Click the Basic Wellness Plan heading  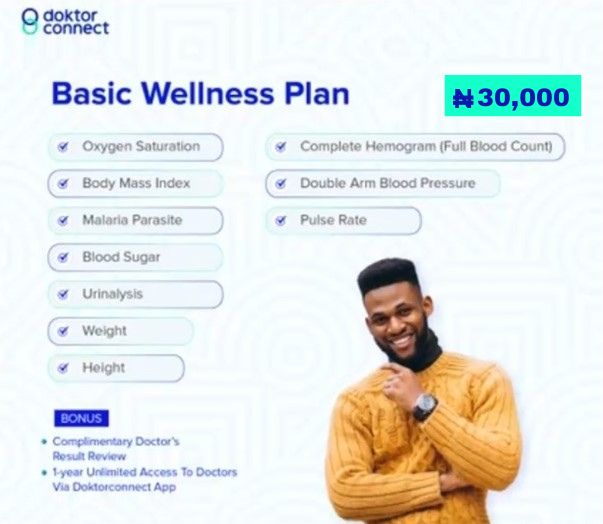point(200,93)
